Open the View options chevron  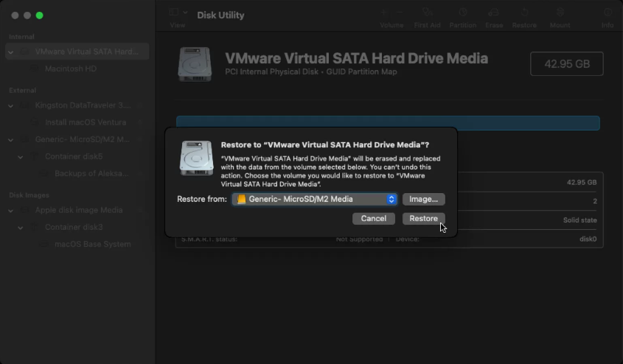(185, 13)
